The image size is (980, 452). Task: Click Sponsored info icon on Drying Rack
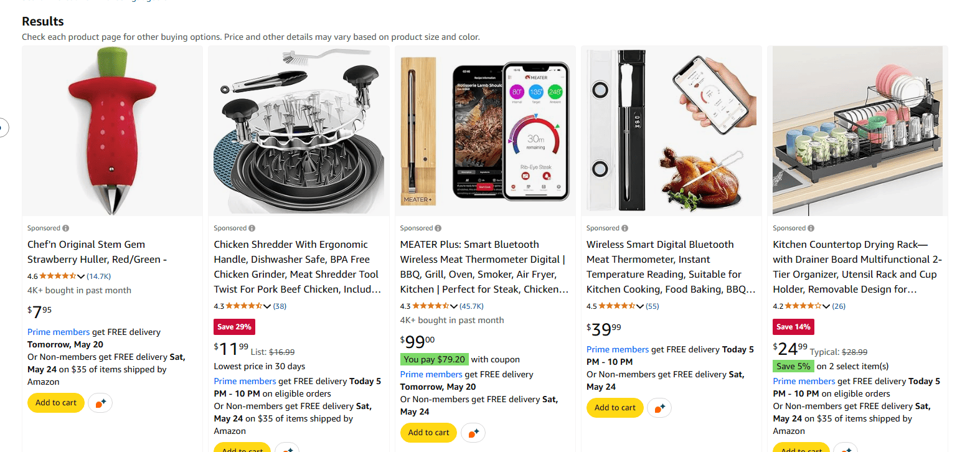coord(811,228)
